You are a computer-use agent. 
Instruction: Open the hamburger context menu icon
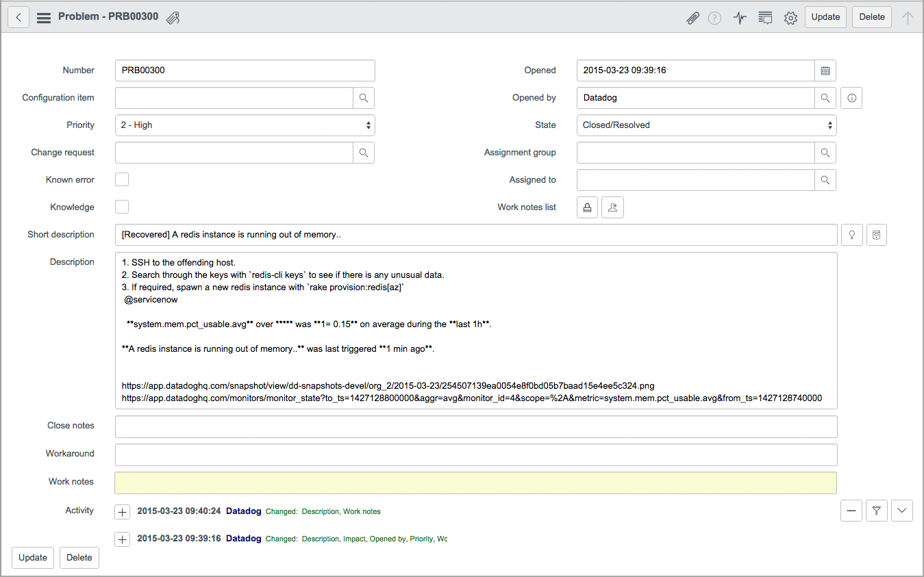click(x=44, y=18)
